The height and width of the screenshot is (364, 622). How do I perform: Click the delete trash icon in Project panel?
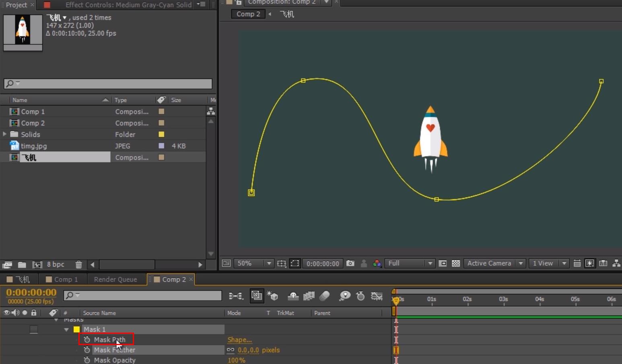78,265
